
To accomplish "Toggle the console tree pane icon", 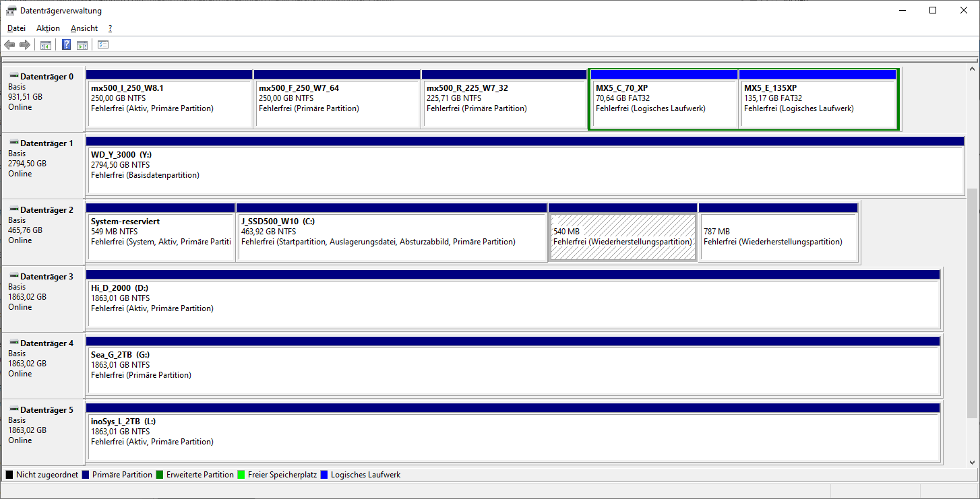I will pos(46,45).
